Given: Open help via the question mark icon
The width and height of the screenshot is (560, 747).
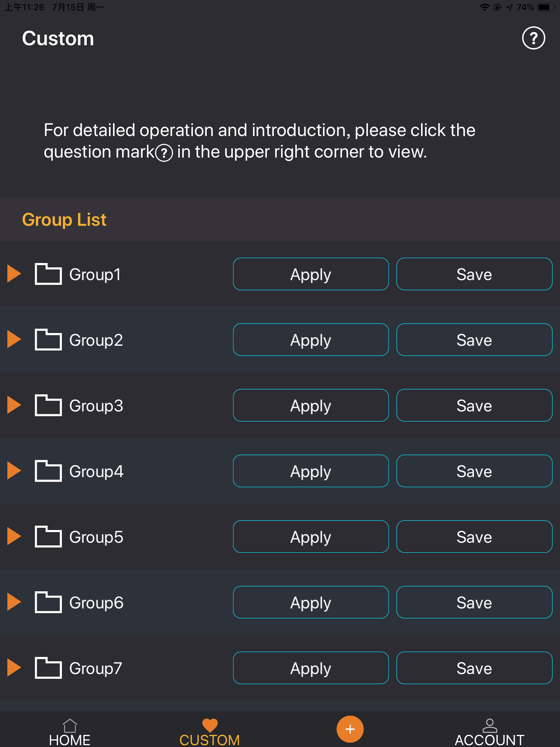Looking at the screenshot, I should pos(533,38).
